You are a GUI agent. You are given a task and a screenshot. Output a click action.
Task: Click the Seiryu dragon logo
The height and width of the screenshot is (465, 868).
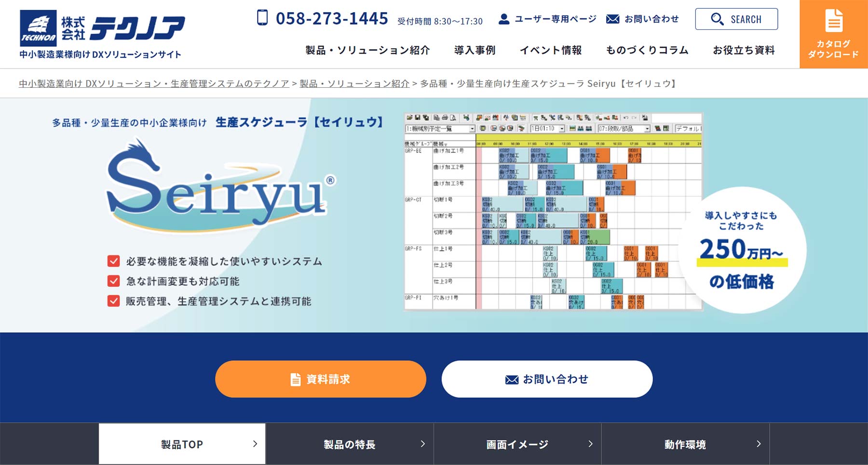pyautogui.click(x=221, y=185)
